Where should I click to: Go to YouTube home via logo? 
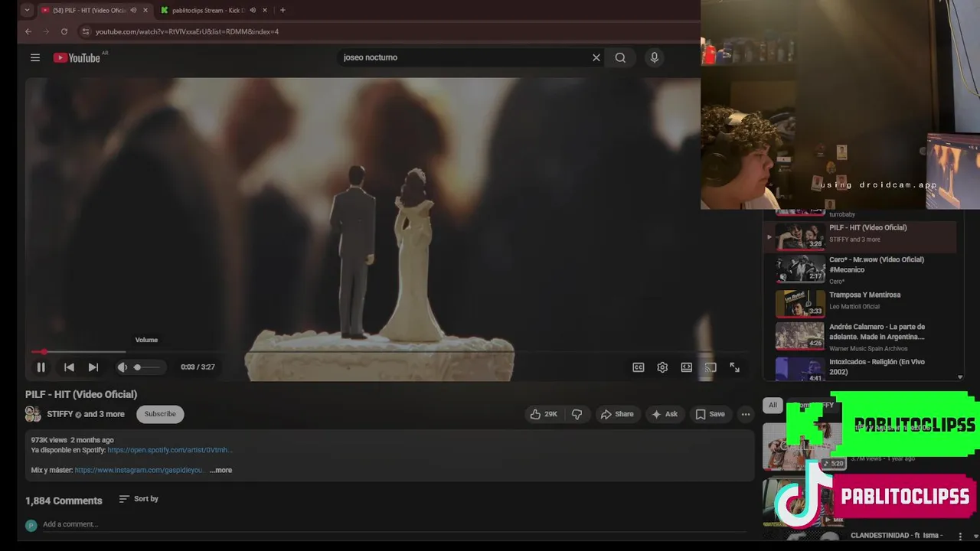[77, 57]
